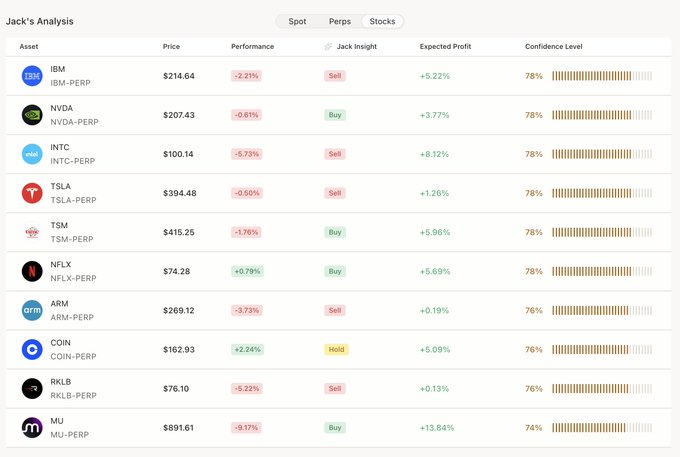Switch to the Spot tab
The height and width of the screenshot is (457, 680).
(x=297, y=21)
